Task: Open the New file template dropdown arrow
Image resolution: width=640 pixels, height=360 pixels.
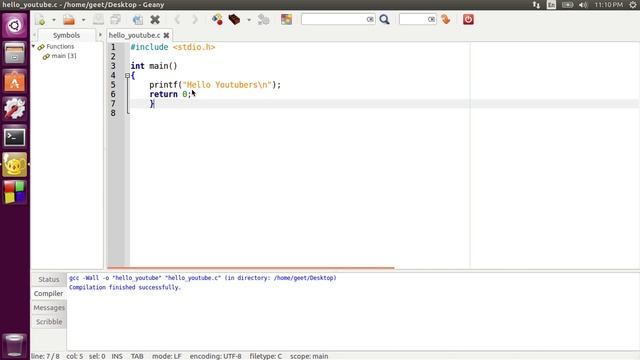Action: pyautogui.click(x=53, y=20)
